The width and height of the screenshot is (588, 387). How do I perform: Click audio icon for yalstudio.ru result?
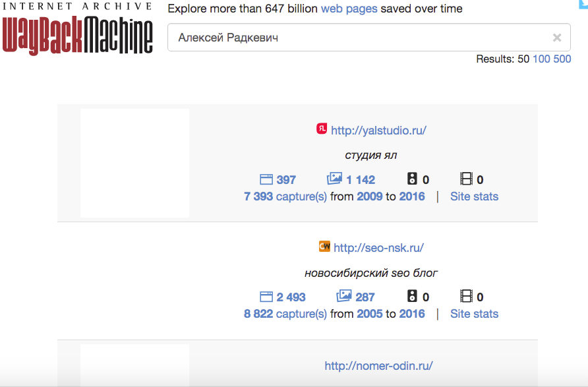pyautogui.click(x=412, y=179)
